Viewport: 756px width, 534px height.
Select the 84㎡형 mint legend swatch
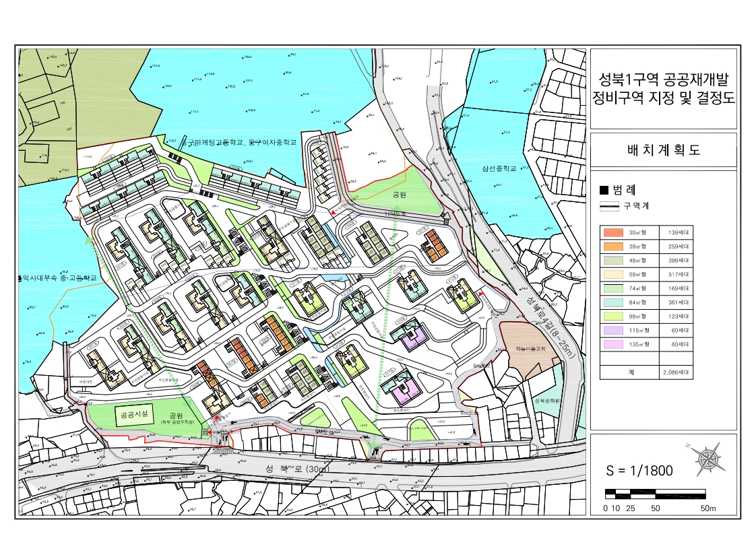612,302
